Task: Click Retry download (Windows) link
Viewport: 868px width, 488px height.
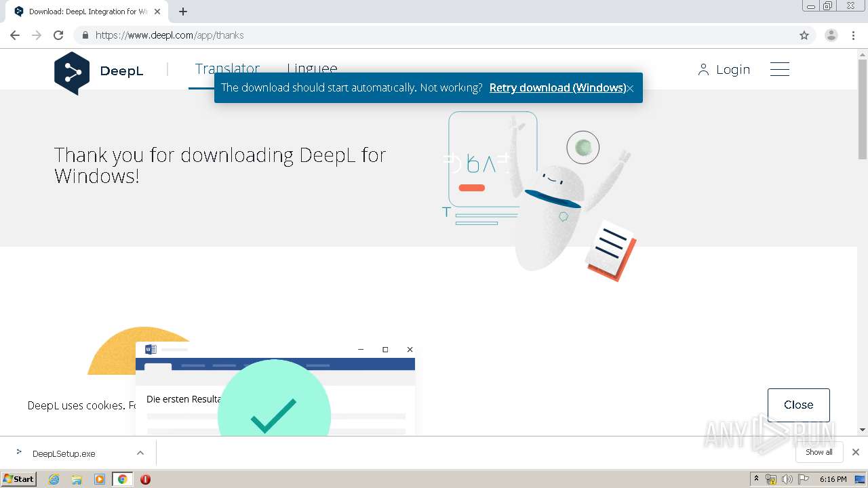Action: pos(557,88)
